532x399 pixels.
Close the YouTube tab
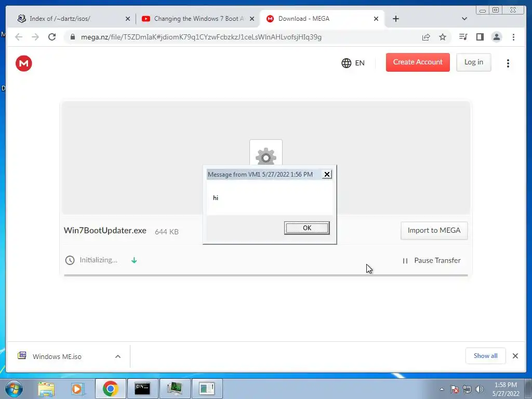[252, 19]
